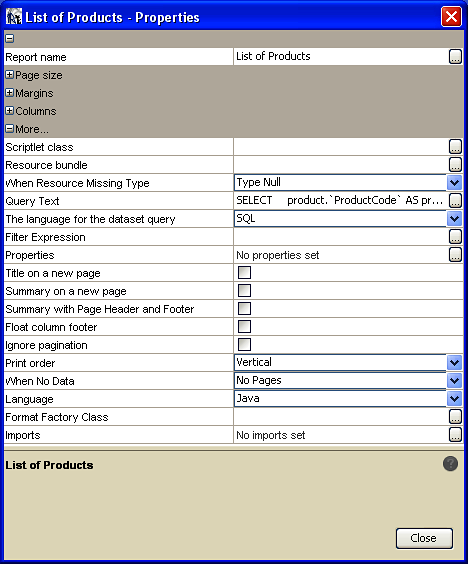Screen dimensions: 468x564
Task: Select the Resource bundle label
Action: pyautogui.click(x=46, y=165)
